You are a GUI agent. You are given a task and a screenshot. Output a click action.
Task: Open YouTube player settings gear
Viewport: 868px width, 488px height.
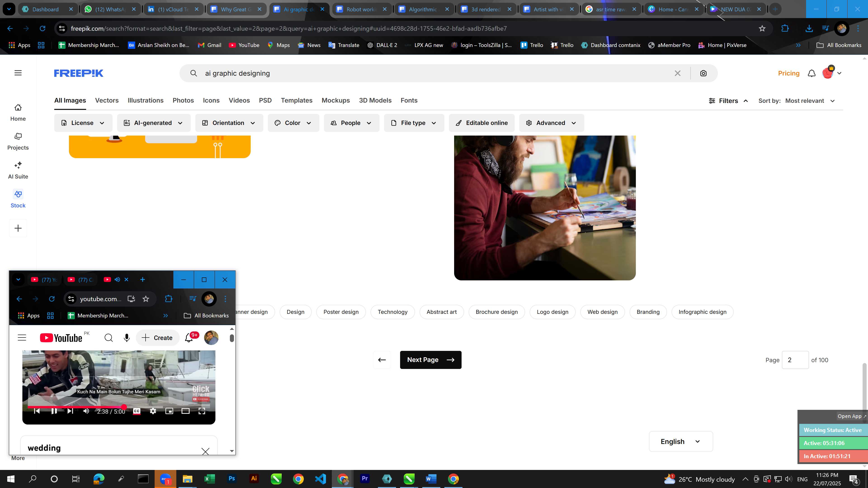click(x=153, y=411)
